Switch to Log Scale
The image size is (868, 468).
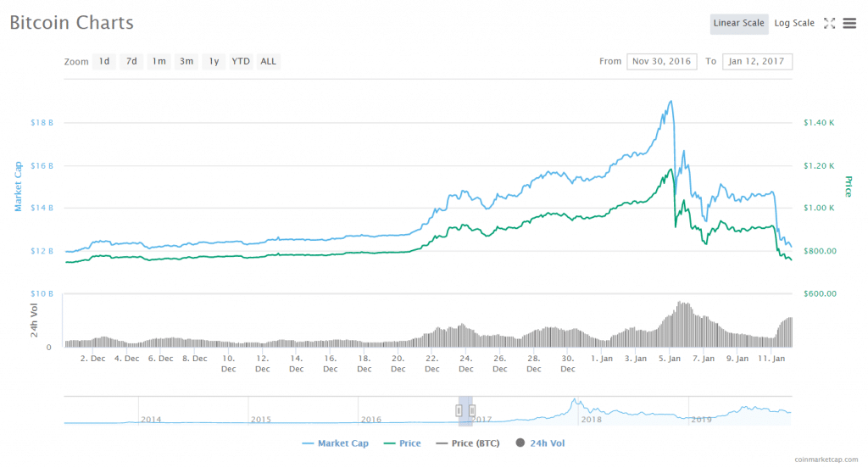pos(794,23)
